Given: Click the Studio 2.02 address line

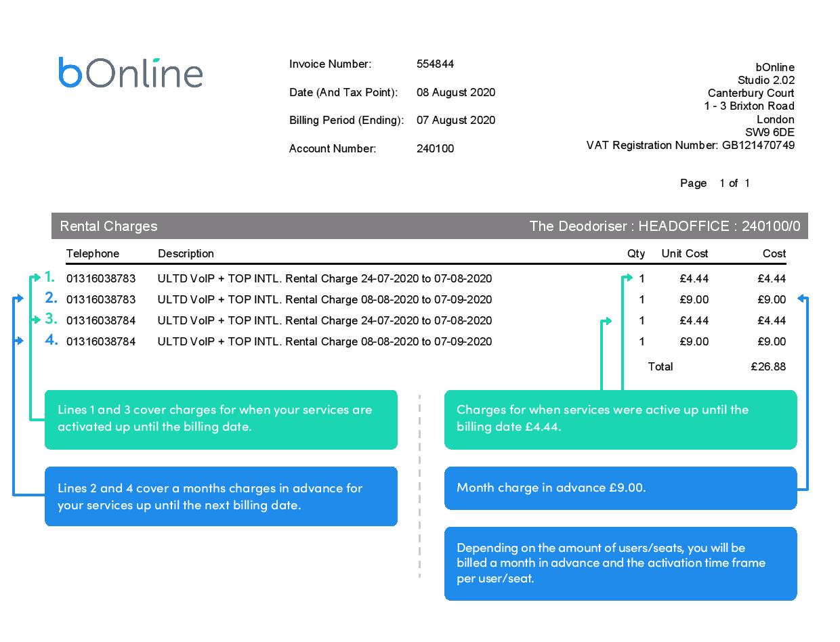Looking at the screenshot, I should click(766, 81).
